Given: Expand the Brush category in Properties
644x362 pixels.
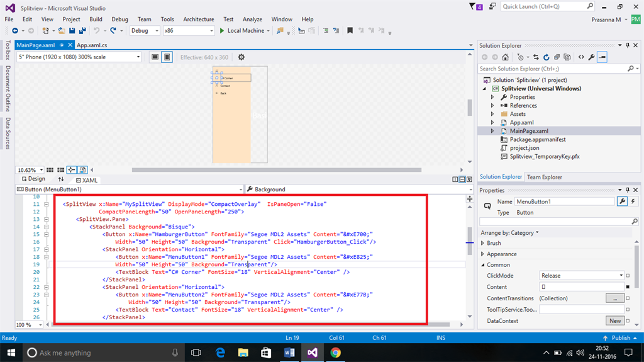Looking at the screenshot, I should click(483, 243).
